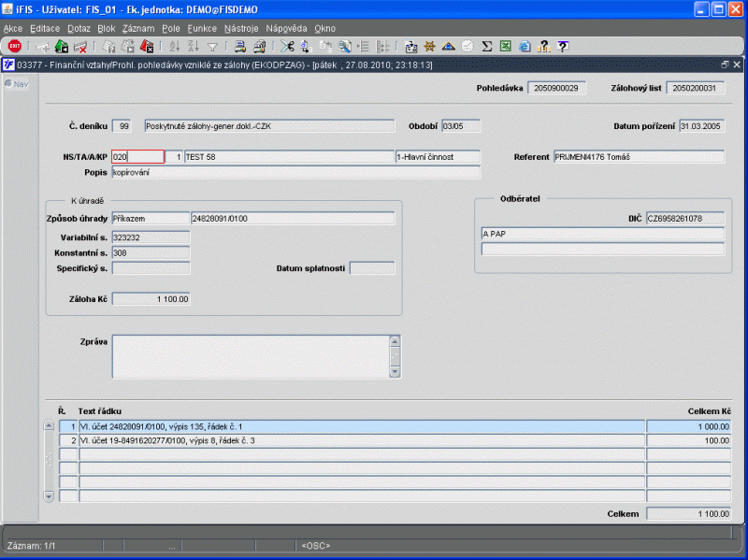Click the red Exit stop-sign icon
This screenshot has height=560, width=748.
(x=15, y=46)
